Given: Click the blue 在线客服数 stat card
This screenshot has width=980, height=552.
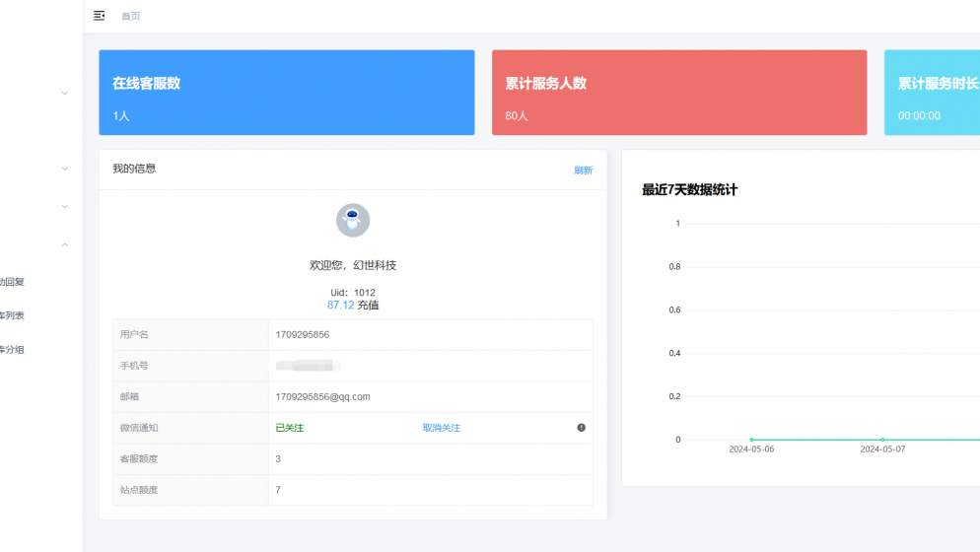Looking at the screenshot, I should click(286, 93).
